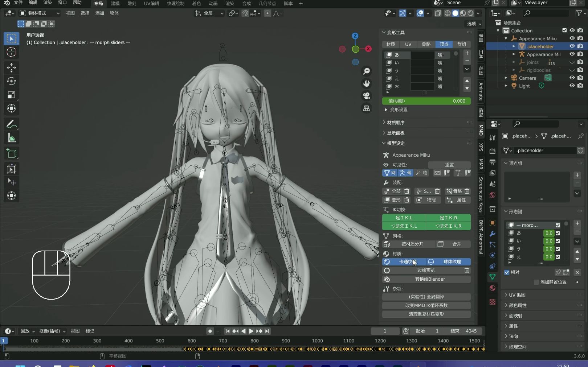Toggle visibility of the Light object

click(572, 86)
